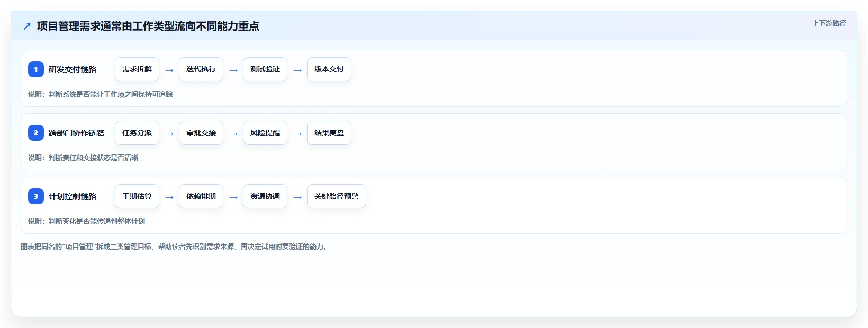Choose the 依赖排期 step box
The width and height of the screenshot is (868, 328).
click(201, 196)
